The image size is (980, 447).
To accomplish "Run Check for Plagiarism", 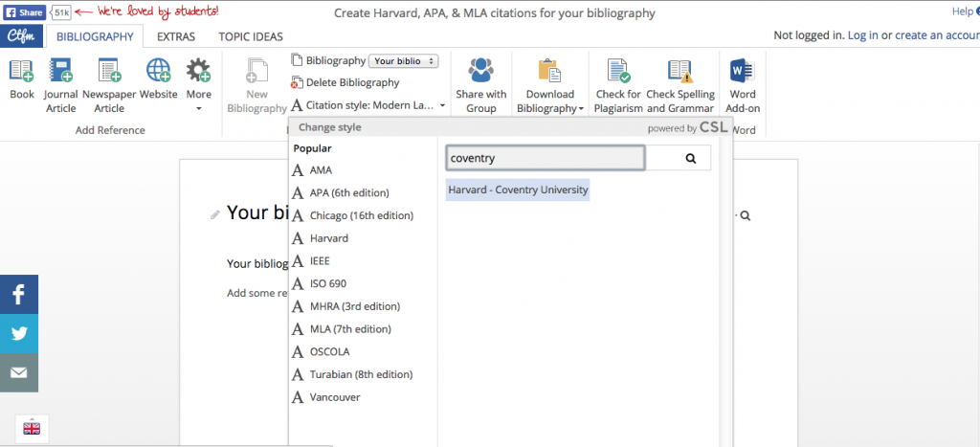I will 618,85.
